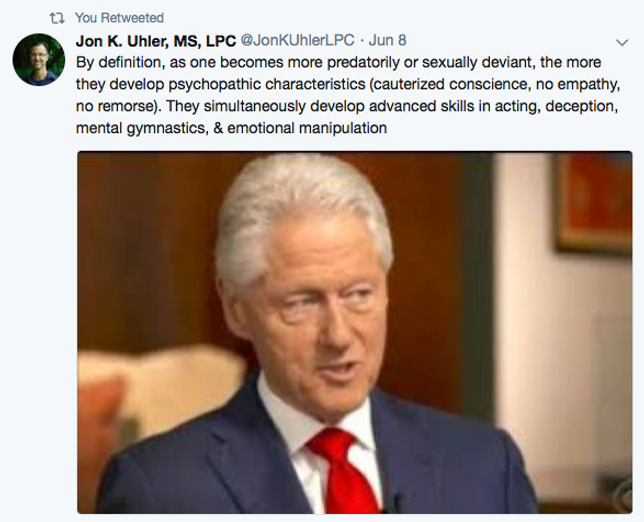Click the framed picture on the wall
The image size is (644, 522).
594,201
